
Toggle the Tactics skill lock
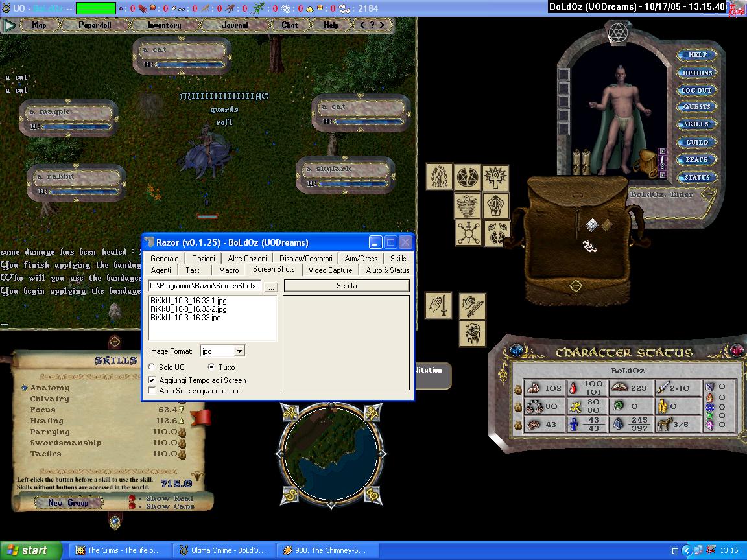tap(182, 454)
